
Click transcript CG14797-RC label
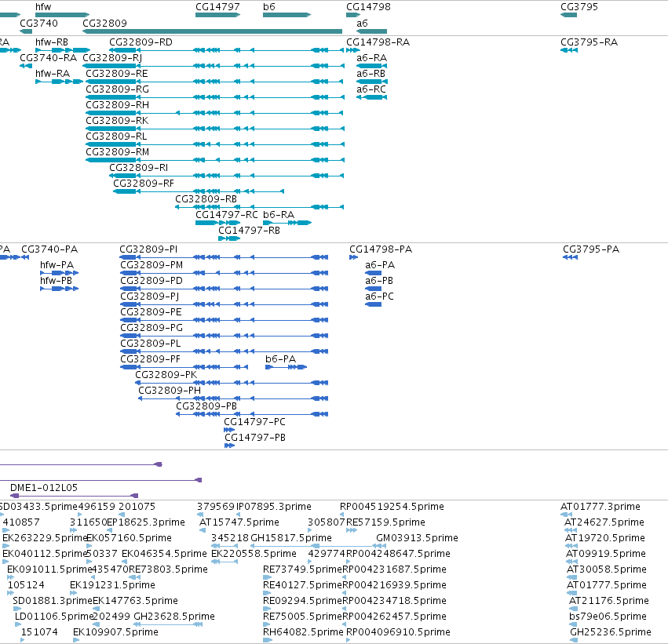(x=227, y=214)
